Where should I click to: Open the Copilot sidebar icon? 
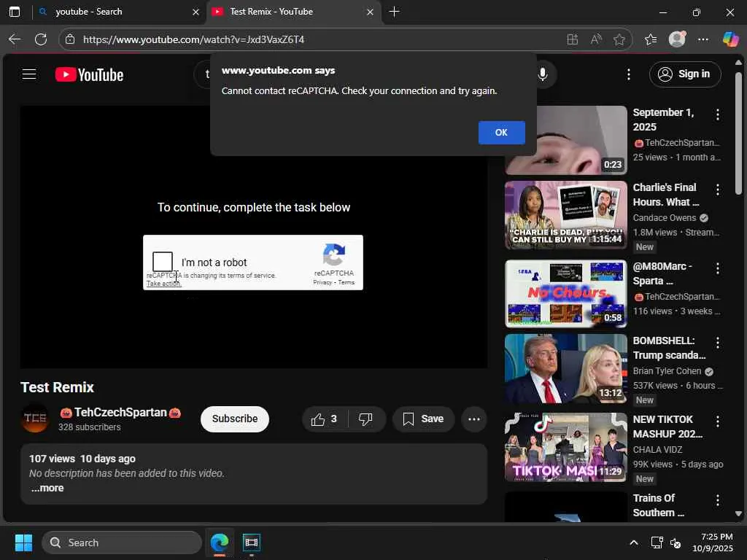729,39
